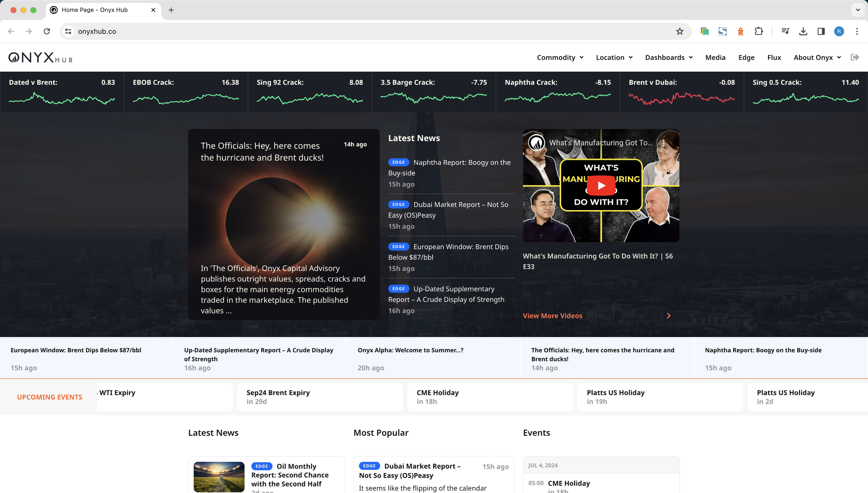
Task: Open the media control toolbar icon
Action: pos(785,31)
